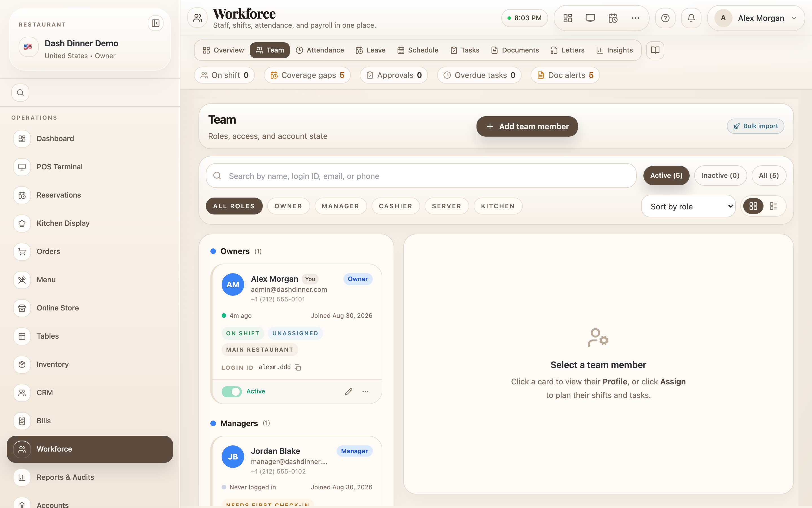Open the dashboard grid icon in top bar
This screenshot has width=812, height=508.
click(x=568, y=18)
